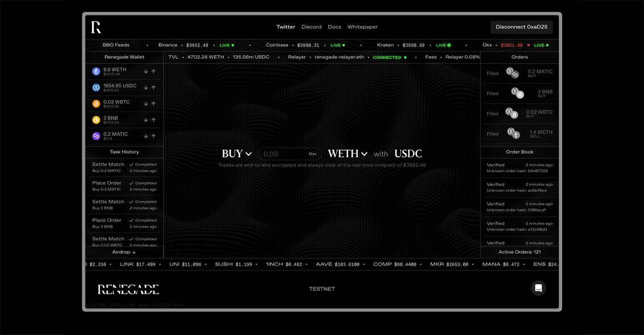Deposit WBTC using its down arrow
This screenshot has width=644, height=335.
(x=146, y=104)
